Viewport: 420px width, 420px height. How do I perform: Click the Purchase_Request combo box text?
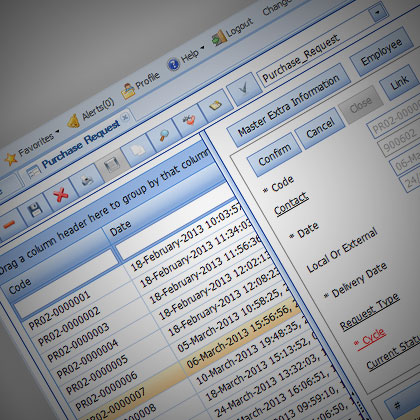301,58
